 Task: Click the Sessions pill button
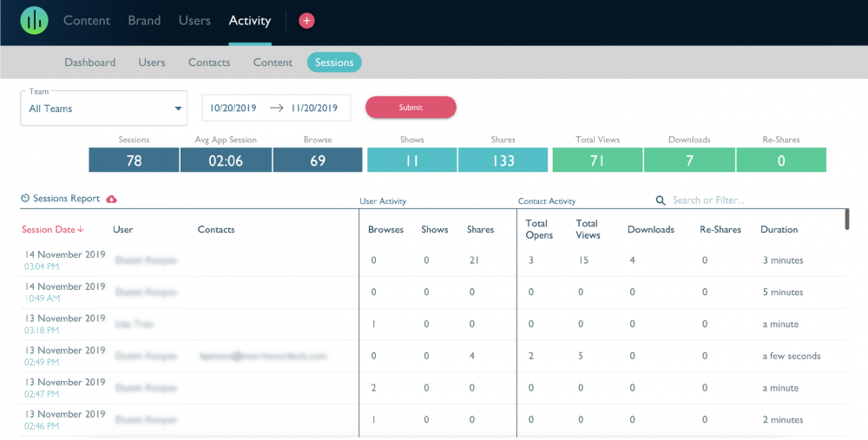click(x=334, y=62)
